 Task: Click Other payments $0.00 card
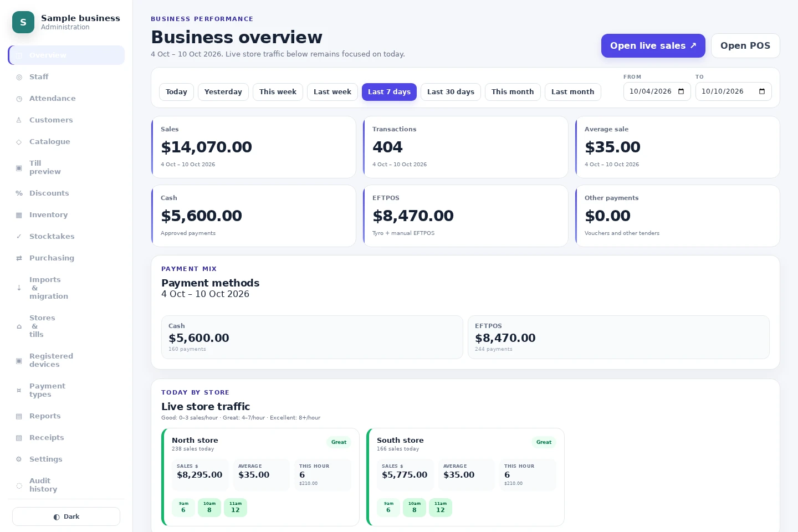(677, 216)
